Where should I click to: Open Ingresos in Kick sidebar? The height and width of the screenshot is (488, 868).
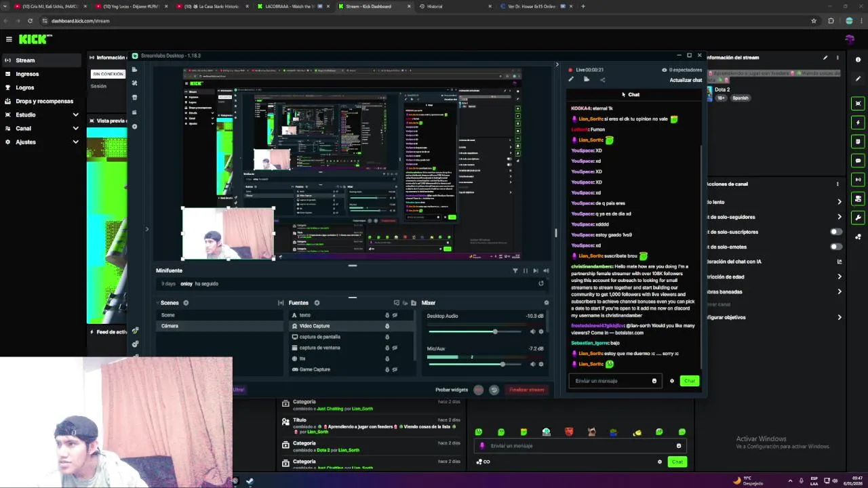coord(41,74)
